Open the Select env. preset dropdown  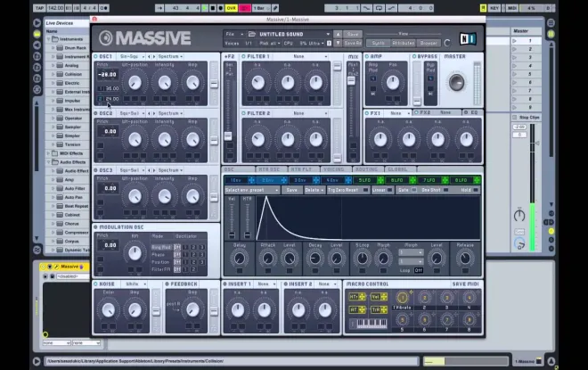click(252, 190)
